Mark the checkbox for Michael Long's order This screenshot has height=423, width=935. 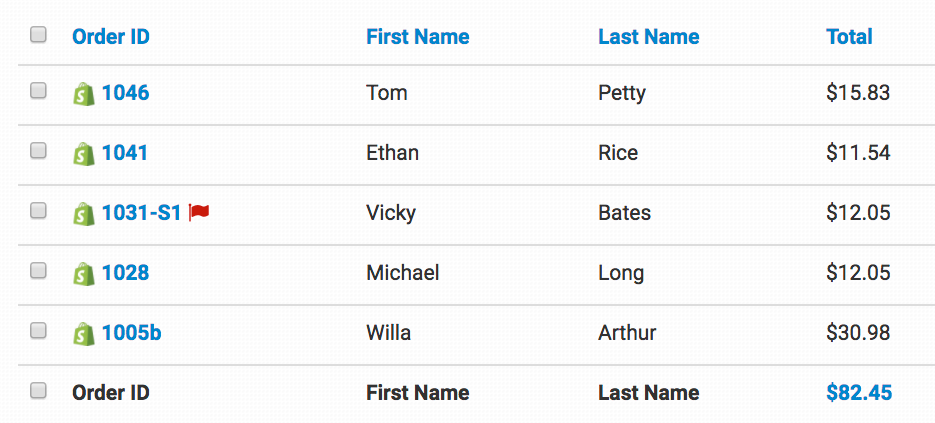pos(38,271)
